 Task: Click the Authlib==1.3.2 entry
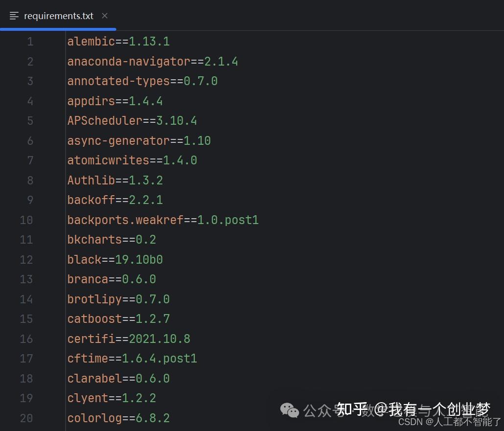coord(115,180)
